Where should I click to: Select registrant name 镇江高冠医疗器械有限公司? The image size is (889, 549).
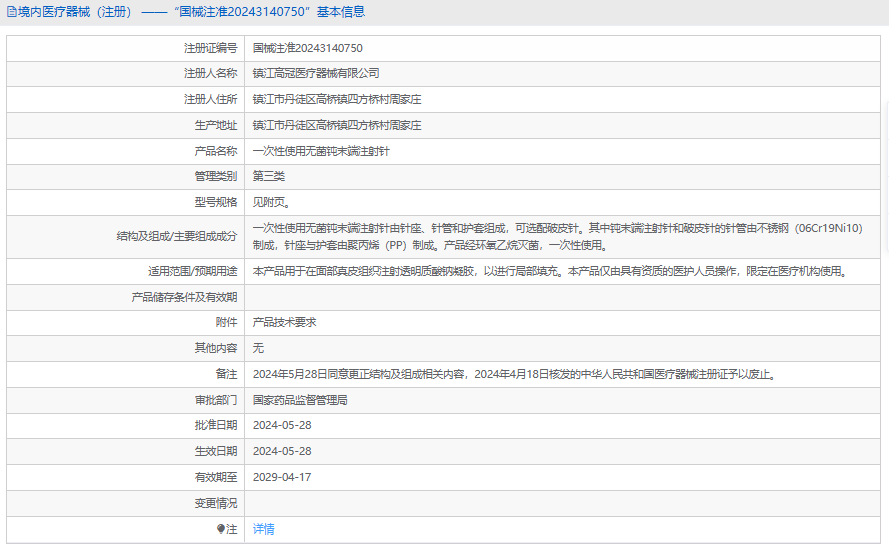point(316,73)
